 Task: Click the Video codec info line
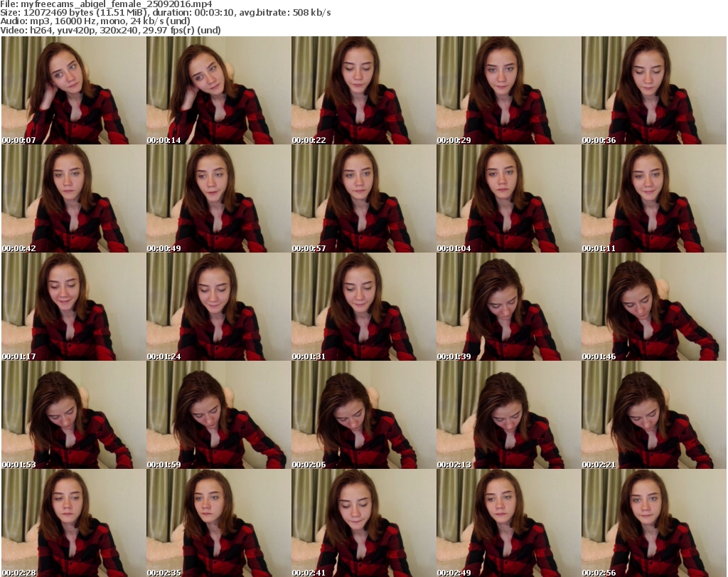tap(111, 30)
